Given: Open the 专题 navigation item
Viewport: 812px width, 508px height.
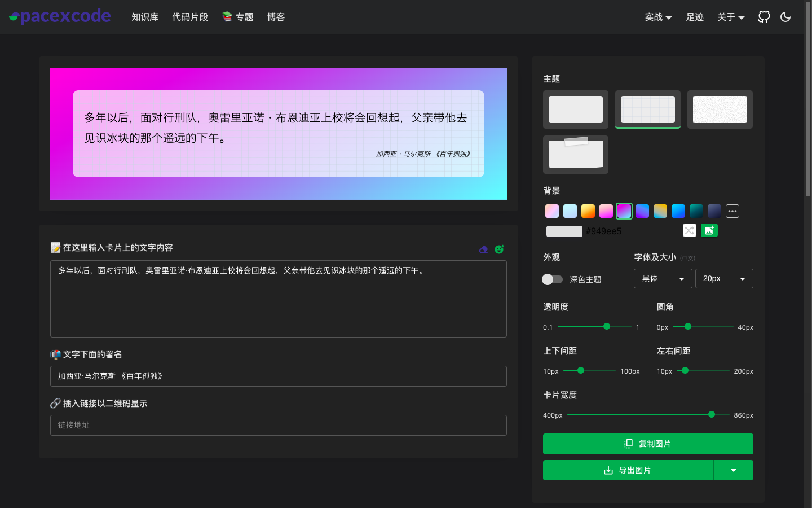Looking at the screenshot, I should (x=237, y=17).
